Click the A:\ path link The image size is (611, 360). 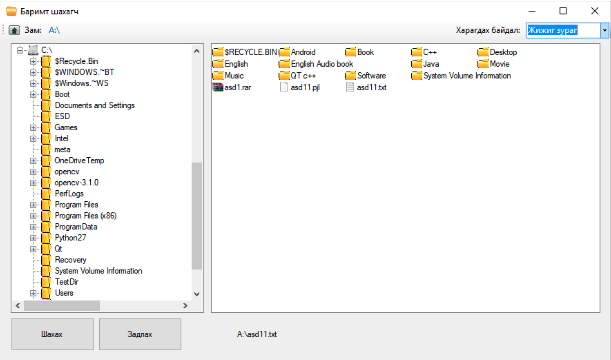click(x=54, y=30)
